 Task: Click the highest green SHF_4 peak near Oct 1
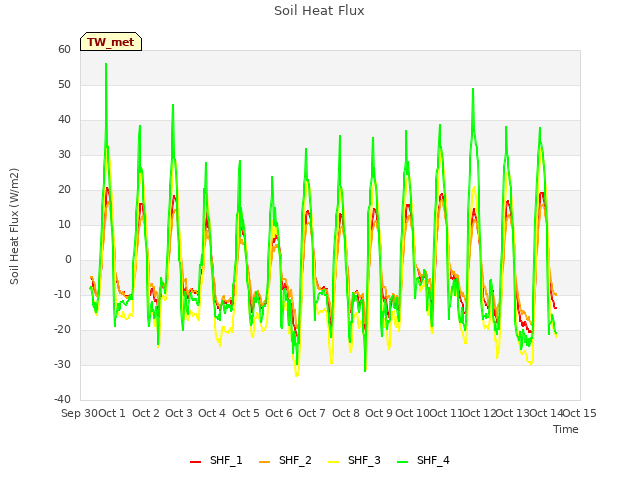(x=106, y=64)
